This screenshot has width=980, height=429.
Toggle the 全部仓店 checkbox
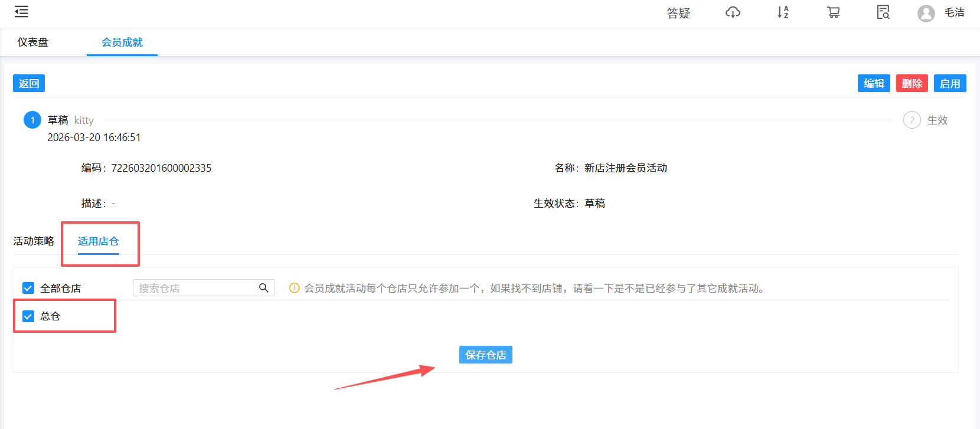point(28,288)
